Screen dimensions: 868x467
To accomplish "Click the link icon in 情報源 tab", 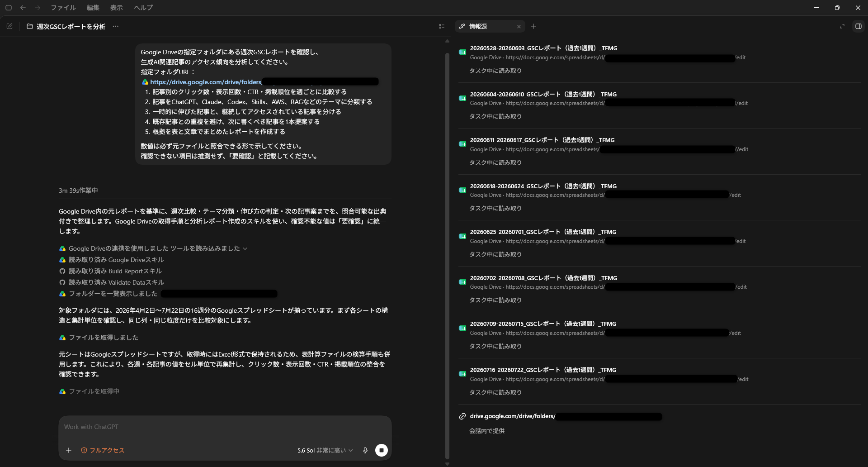I will pyautogui.click(x=462, y=26).
